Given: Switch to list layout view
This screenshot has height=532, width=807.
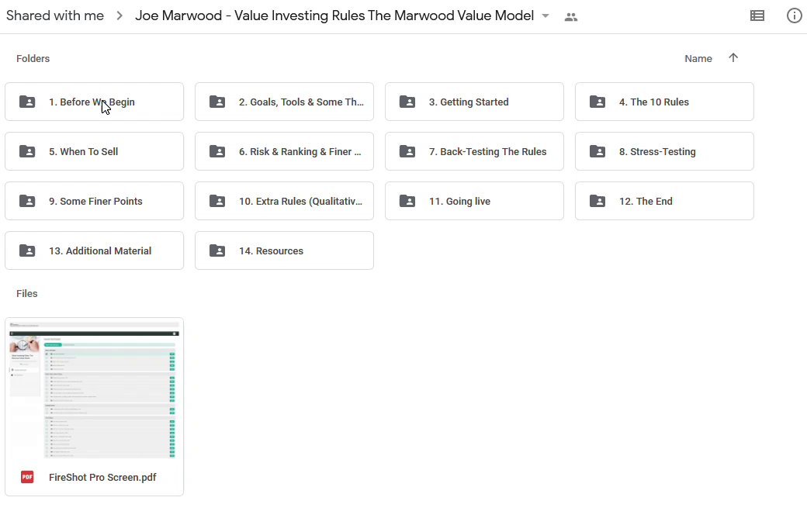Looking at the screenshot, I should (x=757, y=16).
